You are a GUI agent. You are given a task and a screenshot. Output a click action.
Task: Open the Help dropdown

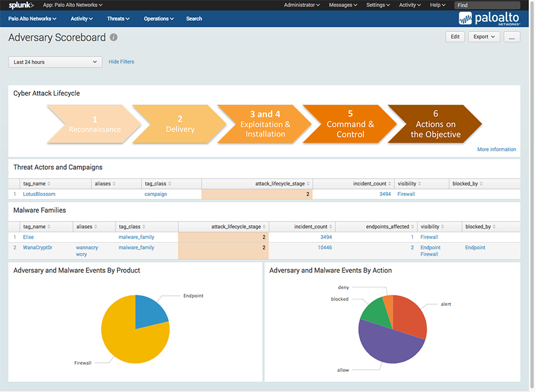coord(438,5)
